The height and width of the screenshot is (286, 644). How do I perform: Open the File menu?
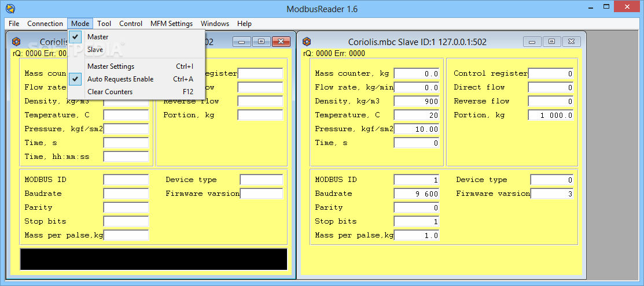(x=14, y=23)
